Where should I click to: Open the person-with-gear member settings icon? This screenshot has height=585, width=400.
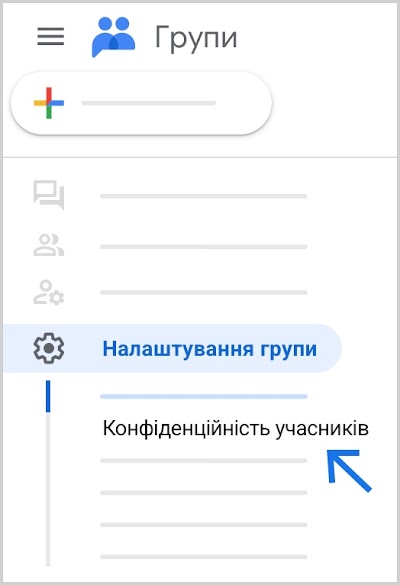(x=49, y=292)
